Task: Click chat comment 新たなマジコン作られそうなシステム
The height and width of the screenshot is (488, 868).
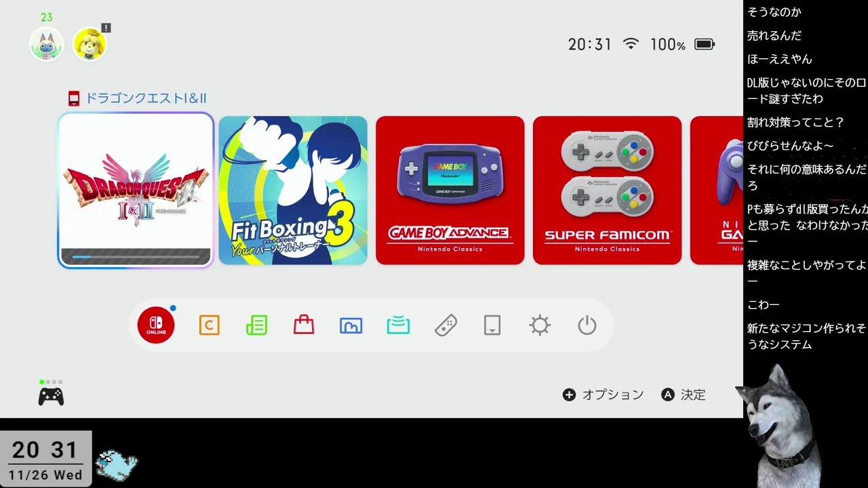Action: [806, 336]
